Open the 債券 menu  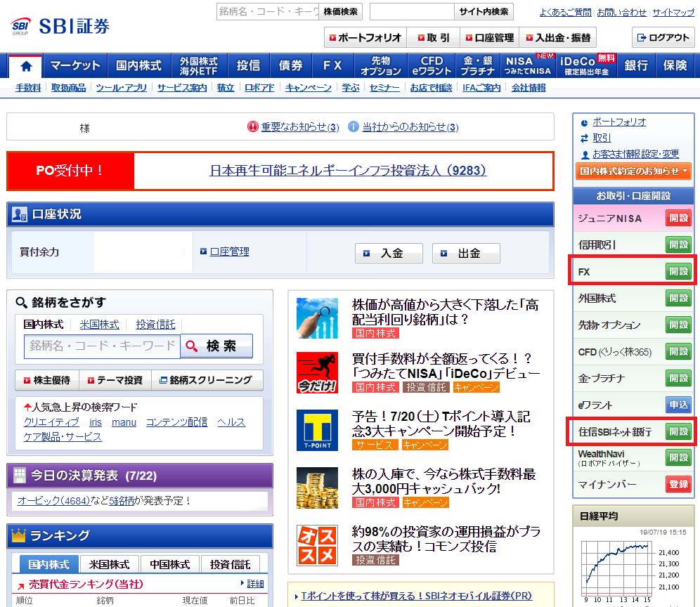(x=291, y=65)
